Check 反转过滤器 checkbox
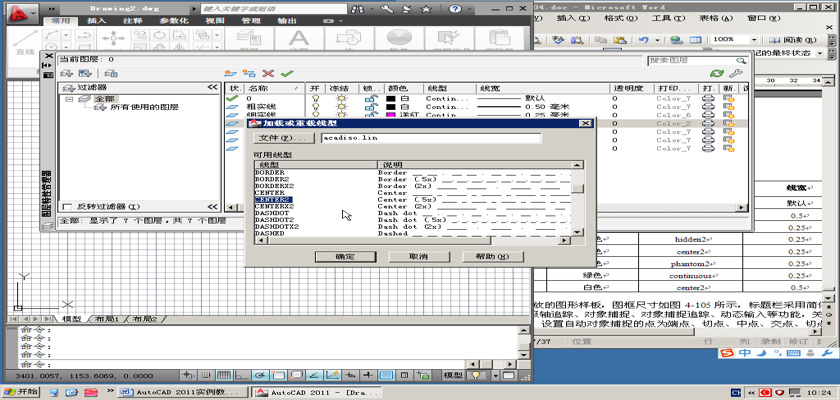 [x=67, y=207]
